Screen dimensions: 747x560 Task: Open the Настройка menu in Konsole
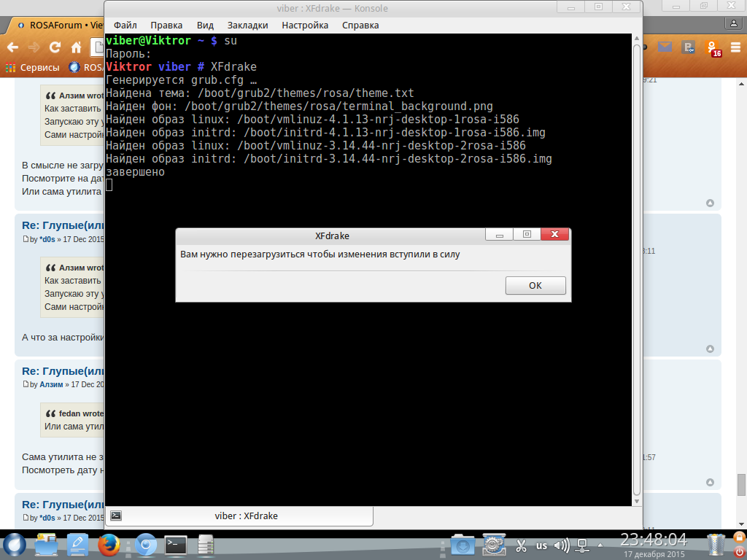[x=305, y=26]
